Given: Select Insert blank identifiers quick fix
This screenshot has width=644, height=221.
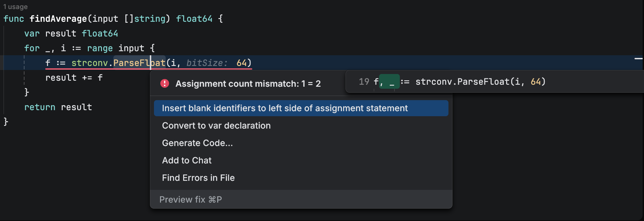Looking at the screenshot, I should click(x=284, y=108).
